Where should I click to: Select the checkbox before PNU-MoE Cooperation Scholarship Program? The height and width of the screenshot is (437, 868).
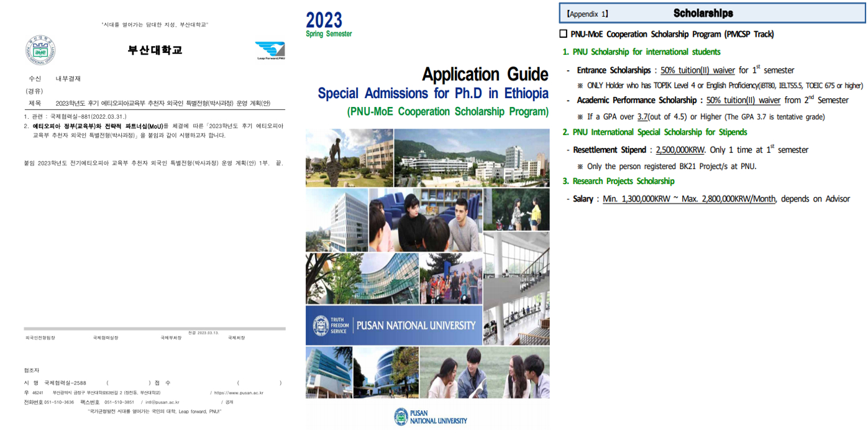(564, 34)
